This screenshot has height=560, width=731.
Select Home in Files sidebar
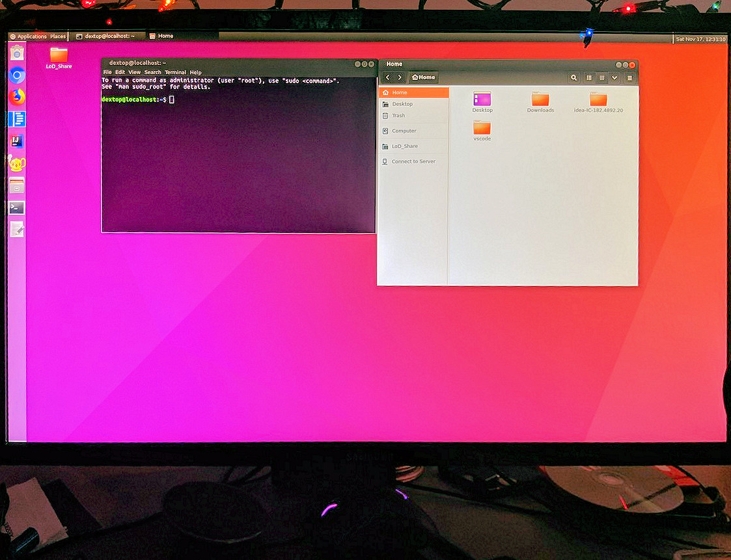click(x=414, y=92)
